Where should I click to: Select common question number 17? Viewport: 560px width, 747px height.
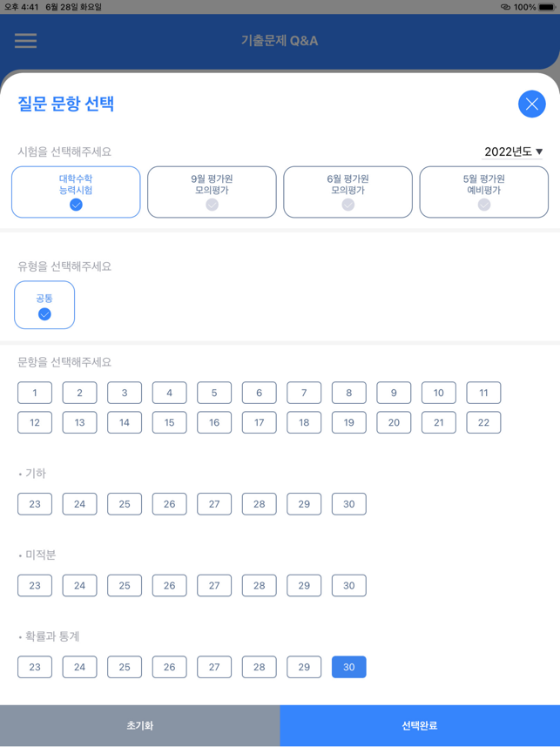260,422
